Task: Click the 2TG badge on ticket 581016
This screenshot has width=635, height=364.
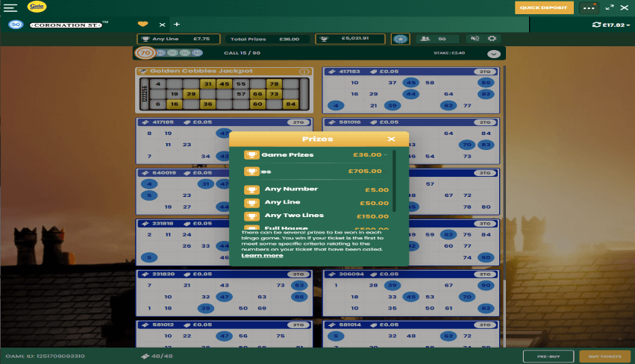Action: (x=485, y=122)
